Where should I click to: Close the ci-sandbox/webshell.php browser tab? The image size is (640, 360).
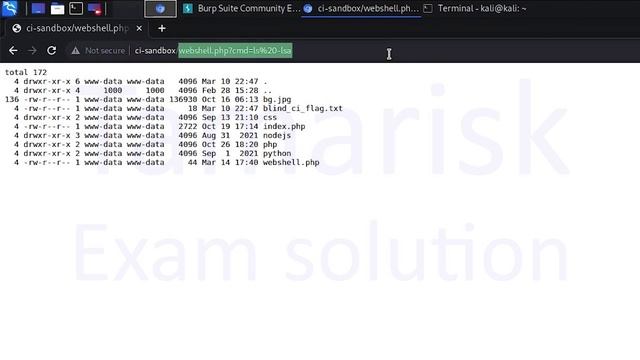tap(139, 28)
